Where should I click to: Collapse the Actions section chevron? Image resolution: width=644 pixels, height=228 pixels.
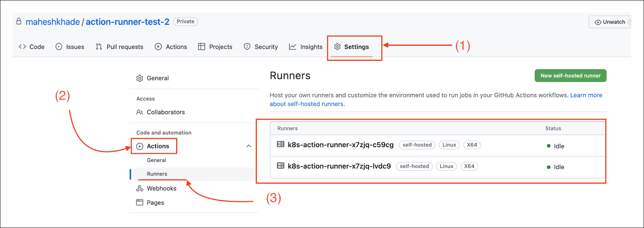pyautogui.click(x=249, y=146)
